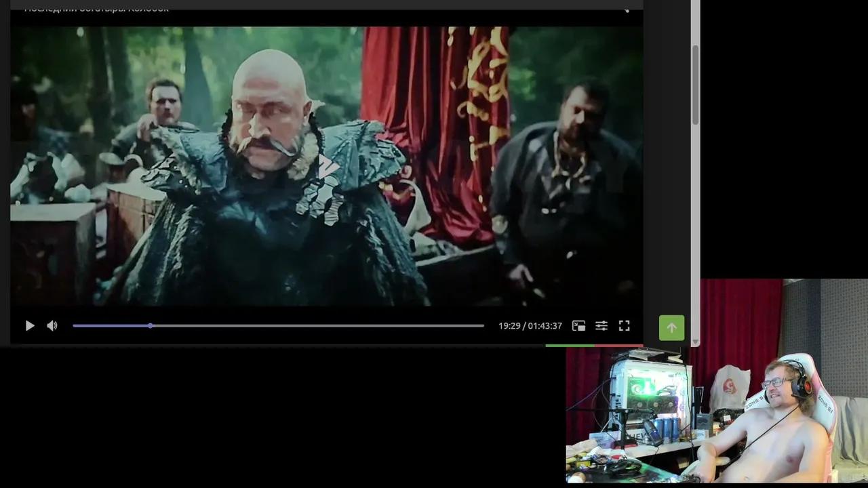Viewport: 868px width, 488px height.
Task: Open the player settings sliders icon
Action: tap(601, 326)
